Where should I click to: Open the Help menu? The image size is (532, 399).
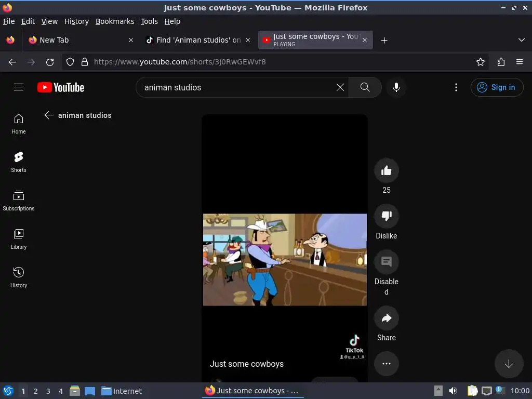click(x=172, y=21)
